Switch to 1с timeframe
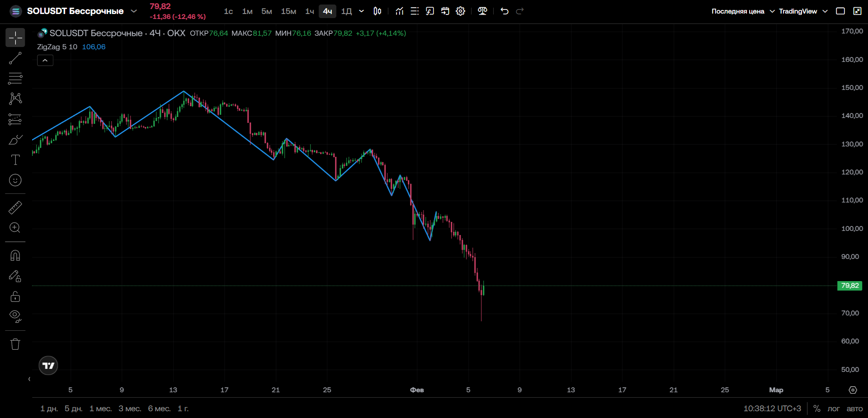This screenshot has height=418, width=868. coord(228,11)
